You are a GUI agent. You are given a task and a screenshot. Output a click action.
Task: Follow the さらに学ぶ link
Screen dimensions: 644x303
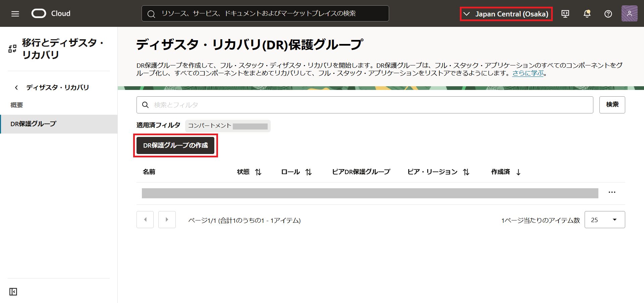tap(528, 73)
